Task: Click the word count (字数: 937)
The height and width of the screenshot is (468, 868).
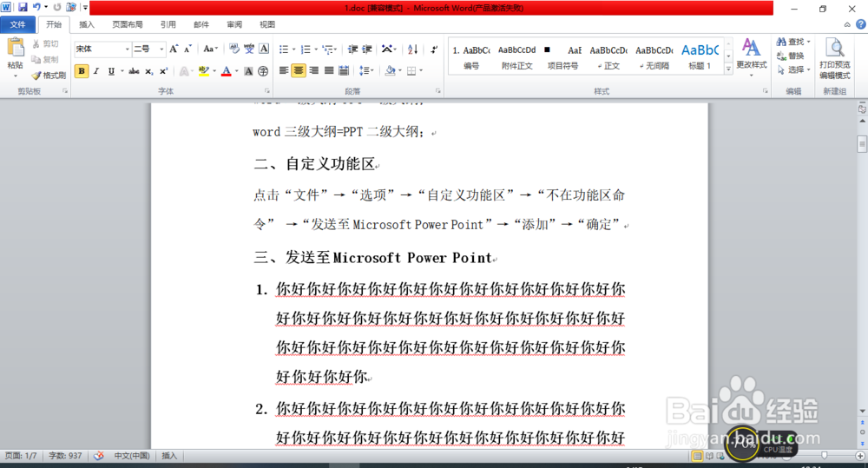Action: pyautogui.click(x=65, y=456)
